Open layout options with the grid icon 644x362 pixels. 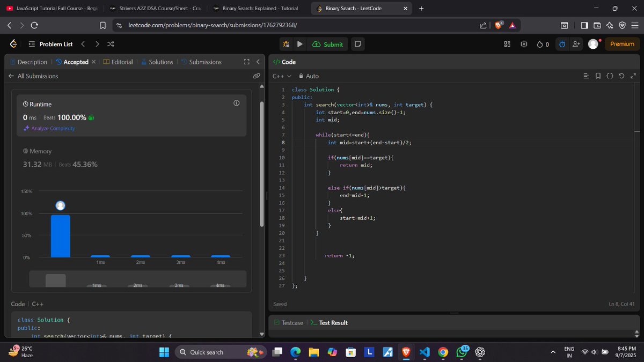(507, 44)
